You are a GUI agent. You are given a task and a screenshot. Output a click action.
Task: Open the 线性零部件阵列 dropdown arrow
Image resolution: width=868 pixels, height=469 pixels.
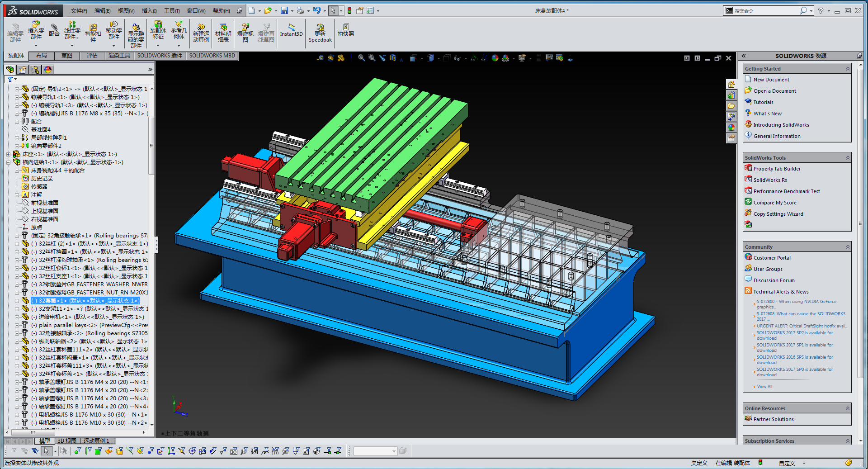tap(72, 46)
